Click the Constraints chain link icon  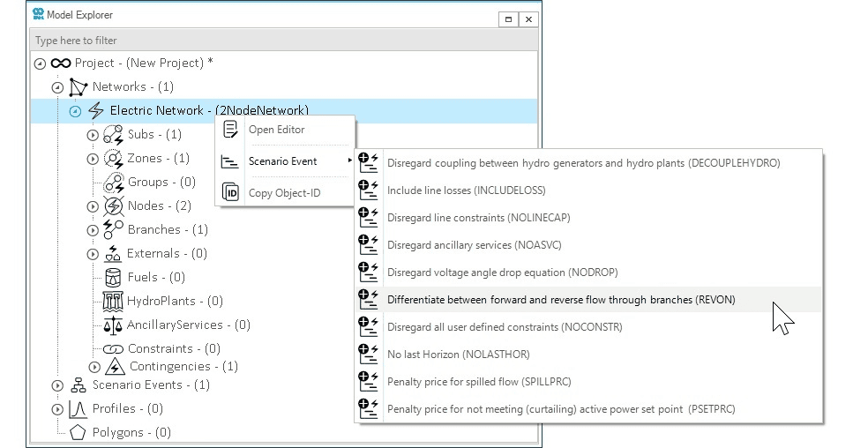point(113,349)
